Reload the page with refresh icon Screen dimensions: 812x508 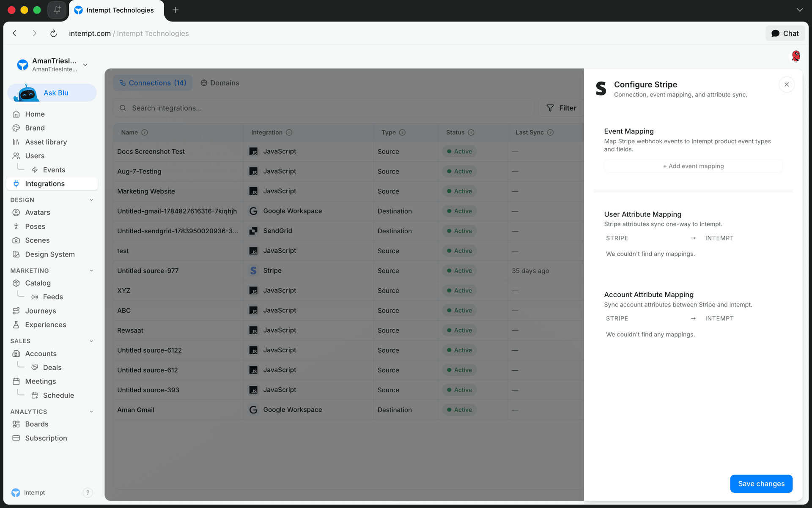53,33
